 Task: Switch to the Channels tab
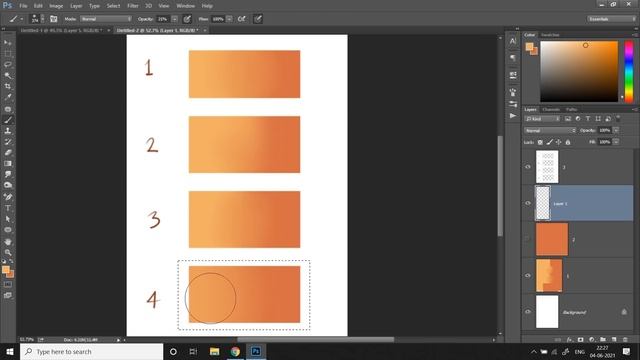click(551, 109)
